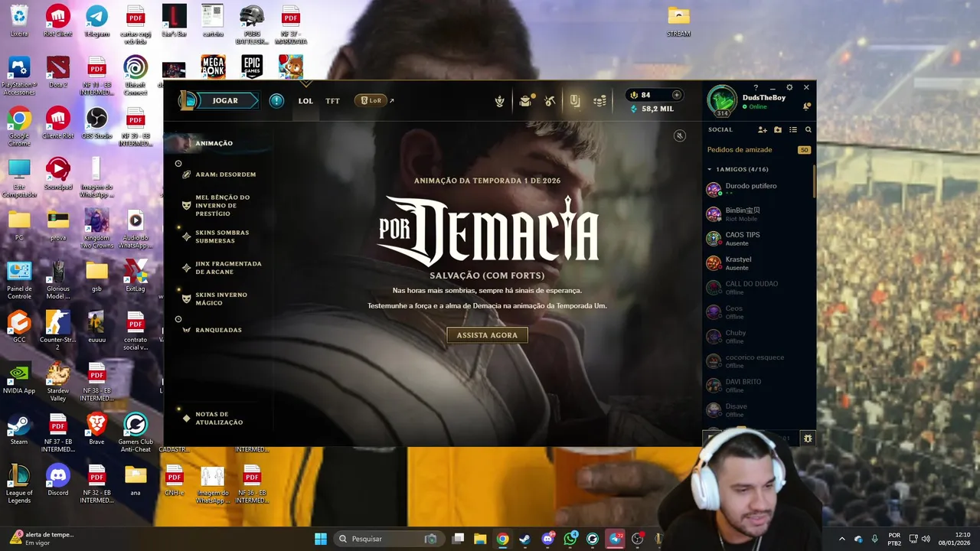This screenshot has width=980, height=551.
Task: Select offline friend Chuby
Action: point(758,336)
